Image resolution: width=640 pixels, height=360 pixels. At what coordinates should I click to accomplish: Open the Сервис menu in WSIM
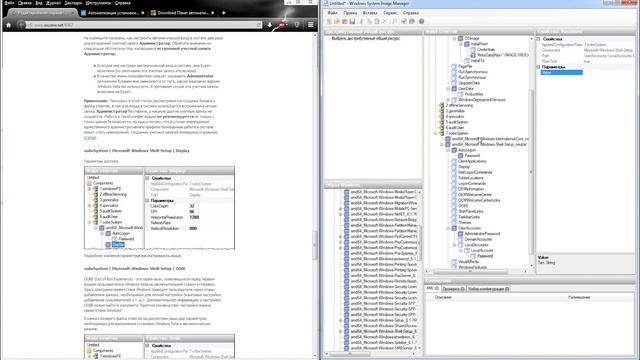click(x=390, y=13)
